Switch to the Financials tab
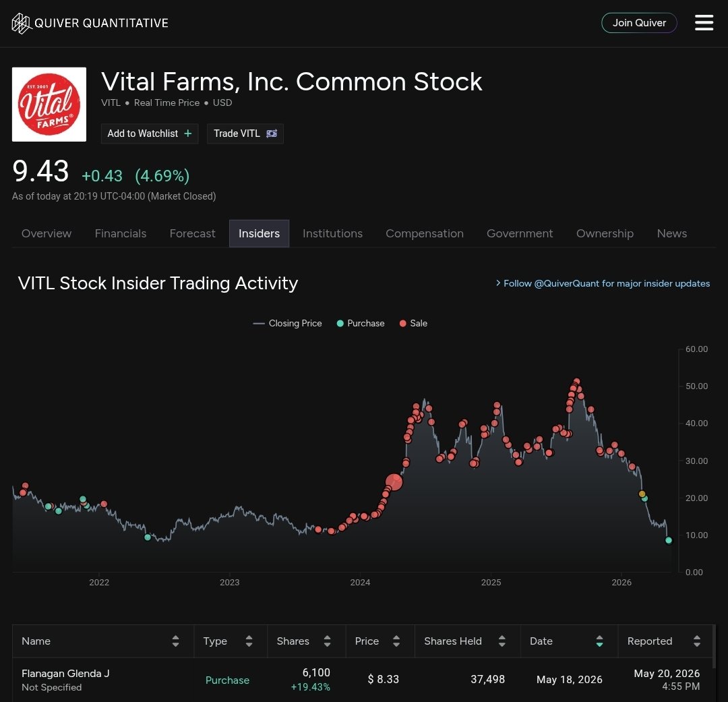This screenshot has height=702, width=728. [121, 234]
